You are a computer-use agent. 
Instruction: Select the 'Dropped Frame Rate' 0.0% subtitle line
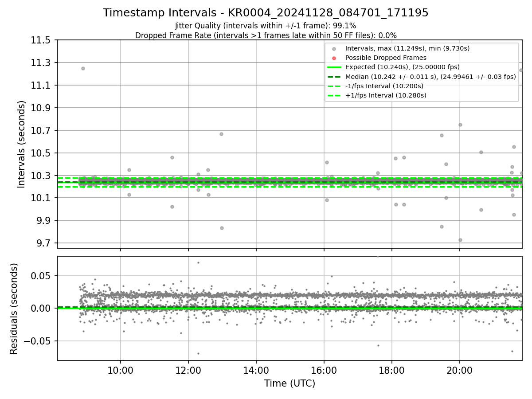click(266, 35)
